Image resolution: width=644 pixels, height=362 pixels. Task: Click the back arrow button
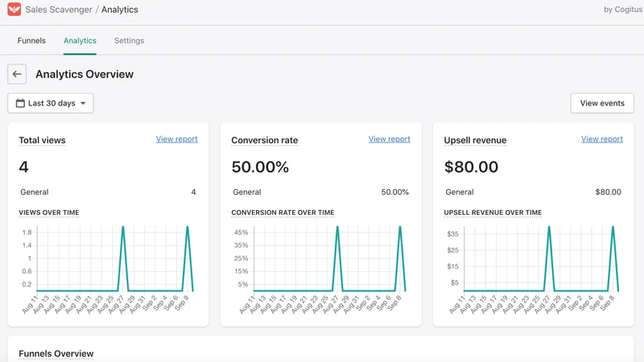[17, 74]
